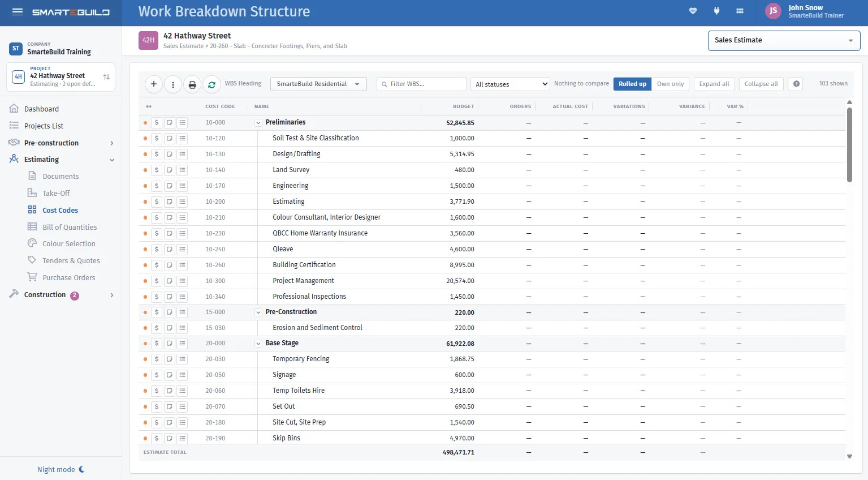Click the table vertical scrollbar
This screenshot has height=480, width=868.
[x=849, y=144]
